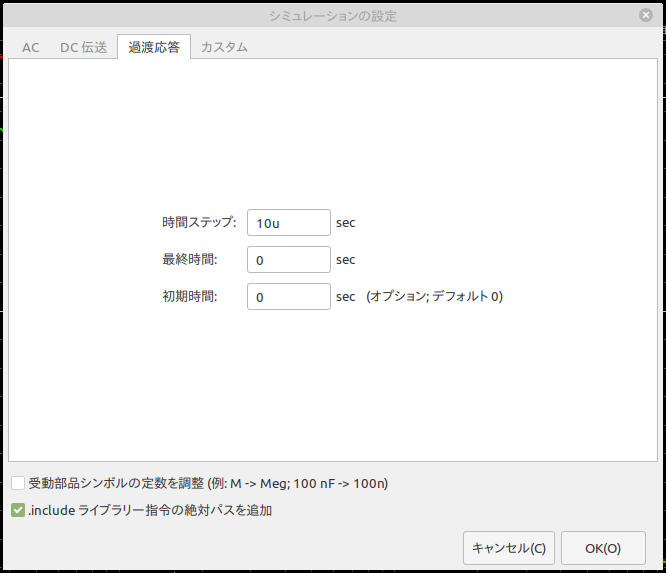The width and height of the screenshot is (666, 573).
Task: Click the シミュレーションの設定 title bar text
Action: 333,16
